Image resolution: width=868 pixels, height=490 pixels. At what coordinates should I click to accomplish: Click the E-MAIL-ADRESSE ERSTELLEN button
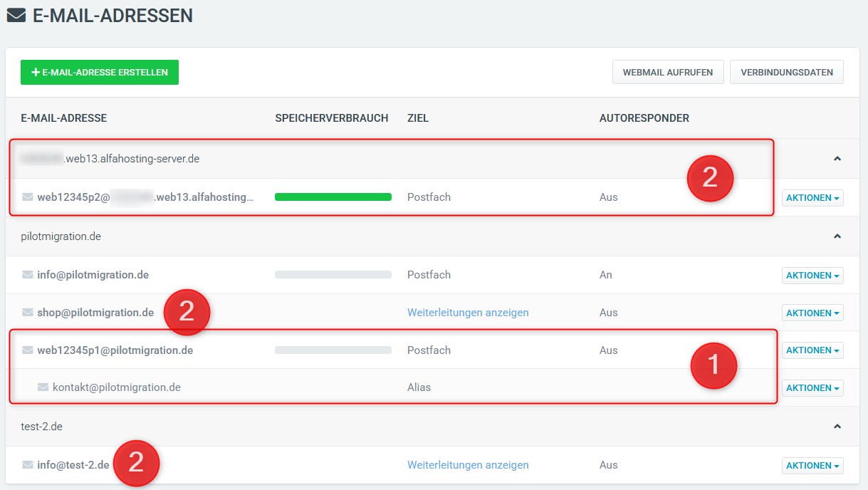99,72
